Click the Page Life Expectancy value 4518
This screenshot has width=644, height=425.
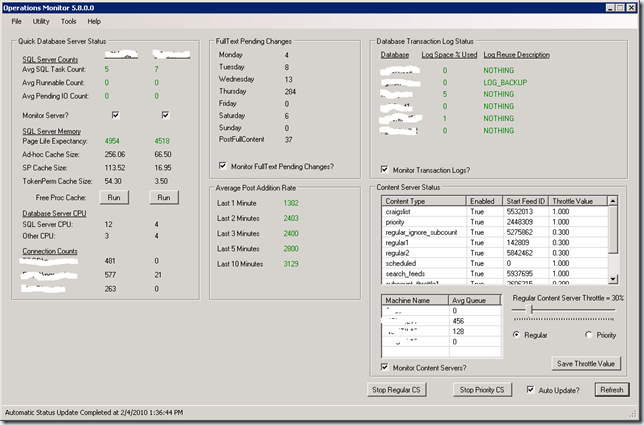click(162, 141)
